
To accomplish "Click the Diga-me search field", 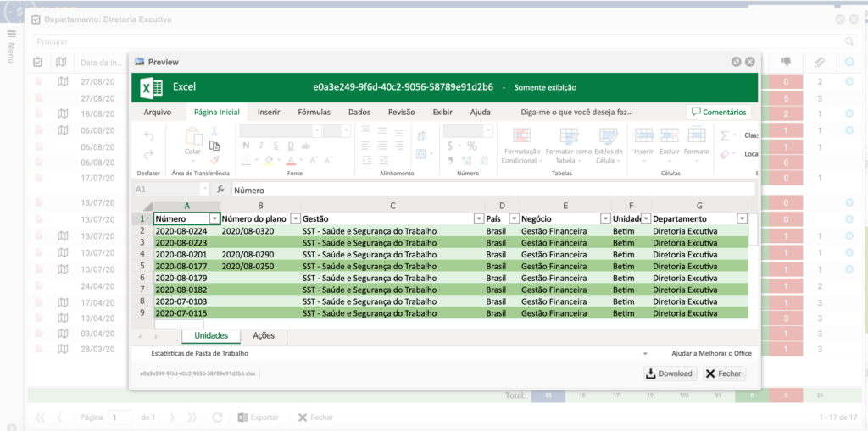I will 576,113.
